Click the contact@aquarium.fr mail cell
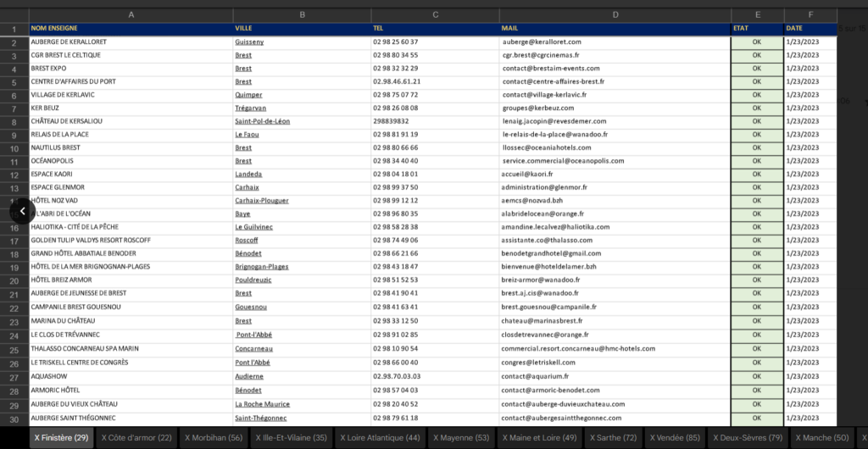Viewport: 868px width, 449px height. click(x=538, y=376)
